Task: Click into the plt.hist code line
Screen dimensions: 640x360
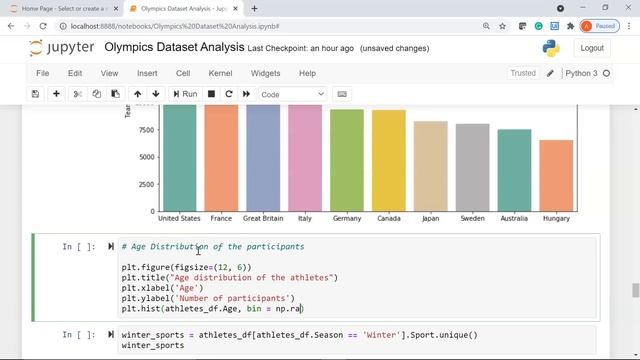Action: 213,309
